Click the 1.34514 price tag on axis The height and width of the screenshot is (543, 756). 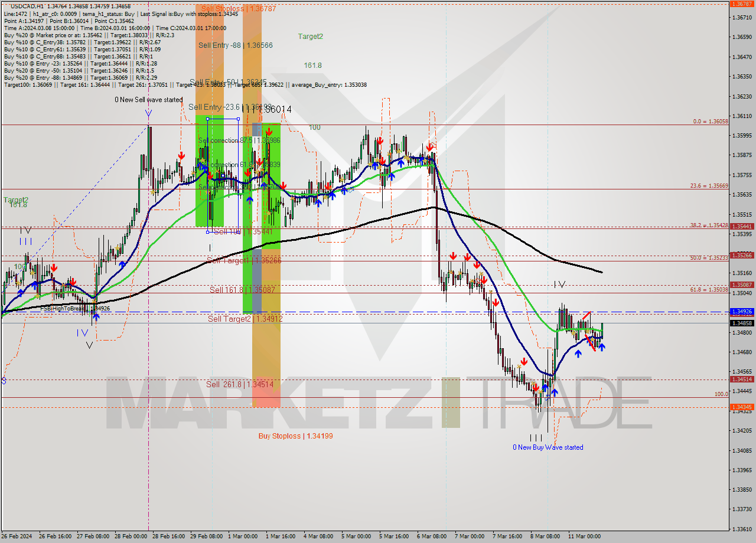click(741, 380)
